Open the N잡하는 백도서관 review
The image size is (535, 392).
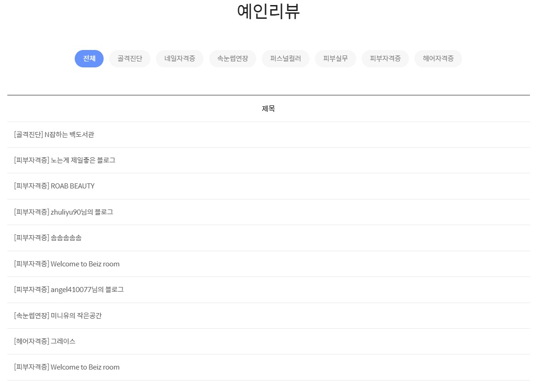pos(54,135)
